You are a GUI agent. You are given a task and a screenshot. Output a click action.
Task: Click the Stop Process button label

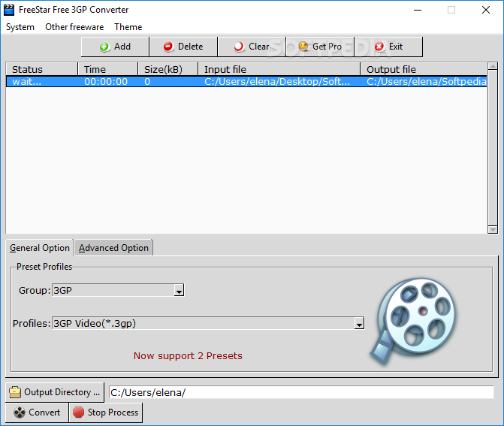tap(113, 412)
